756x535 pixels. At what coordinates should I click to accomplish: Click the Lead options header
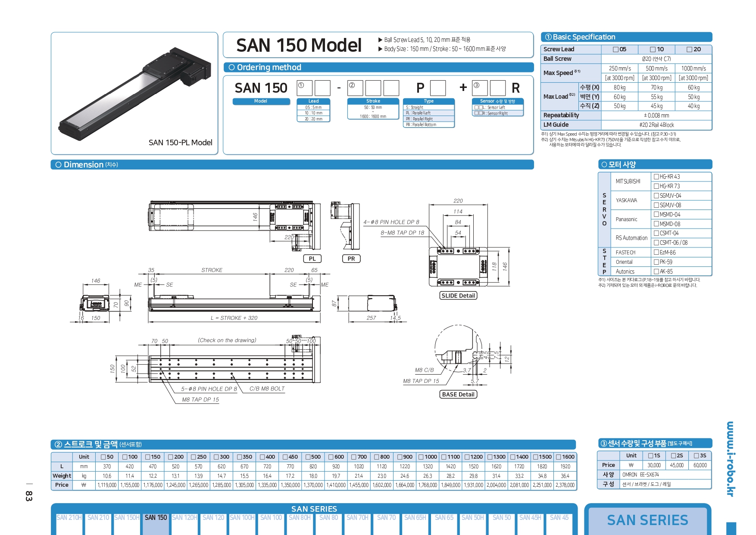tap(313, 101)
